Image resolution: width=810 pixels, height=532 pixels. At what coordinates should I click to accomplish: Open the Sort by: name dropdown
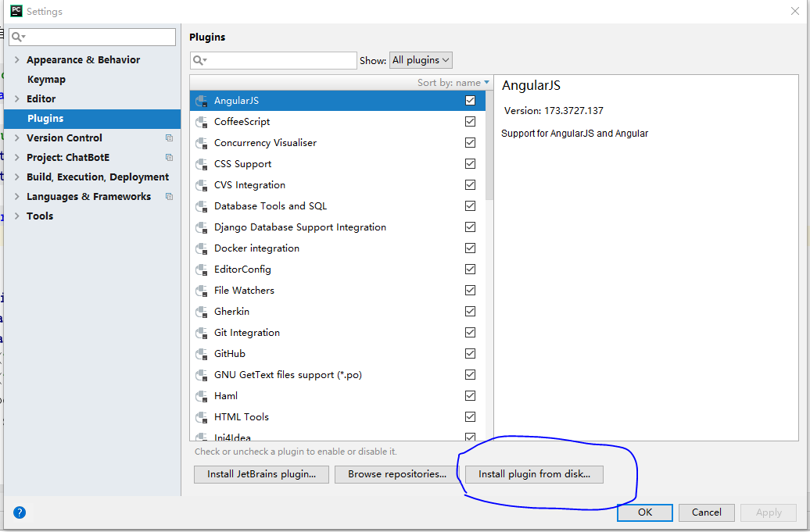click(x=453, y=83)
